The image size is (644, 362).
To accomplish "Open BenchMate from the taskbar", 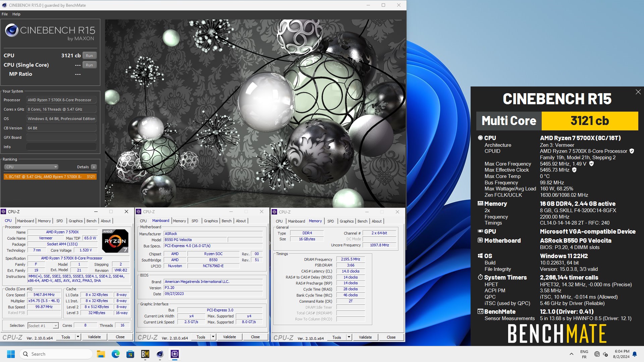I will pyautogui.click(x=145, y=354).
